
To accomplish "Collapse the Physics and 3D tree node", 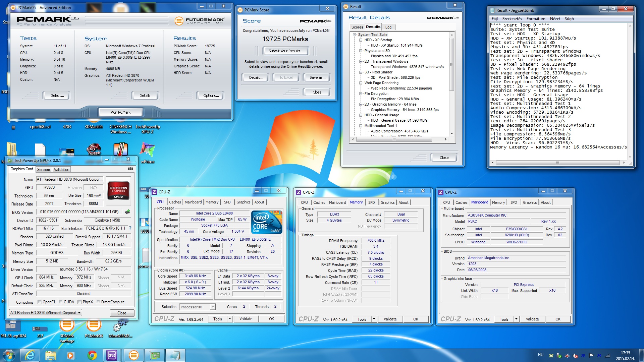I will coord(361,51).
